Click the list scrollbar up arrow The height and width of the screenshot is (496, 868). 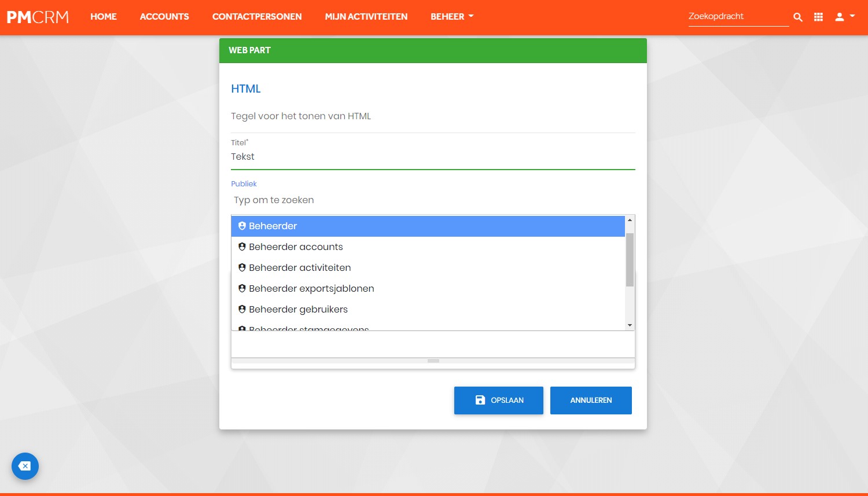(630, 220)
